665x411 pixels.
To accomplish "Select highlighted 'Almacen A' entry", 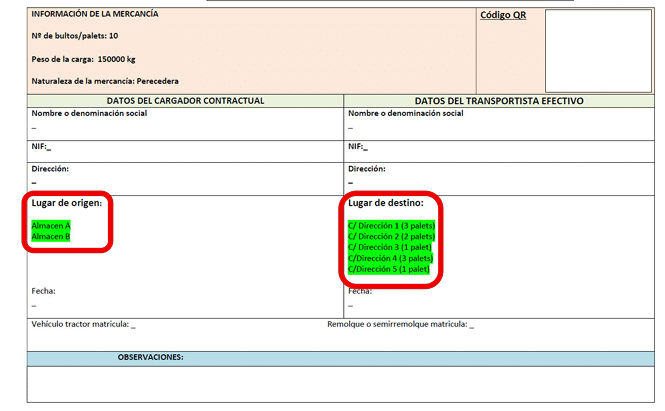I will (x=51, y=226).
